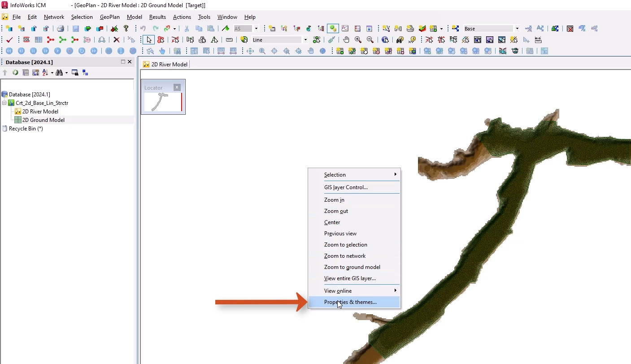Click the green gear properties icon
The width and height of the screenshot is (631, 364).
point(333,29)
